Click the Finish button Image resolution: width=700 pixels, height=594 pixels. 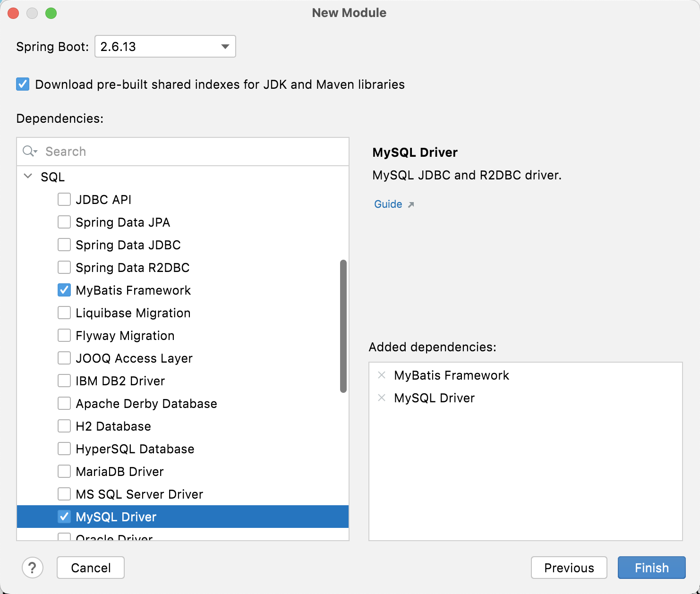[x=652, y=568]
